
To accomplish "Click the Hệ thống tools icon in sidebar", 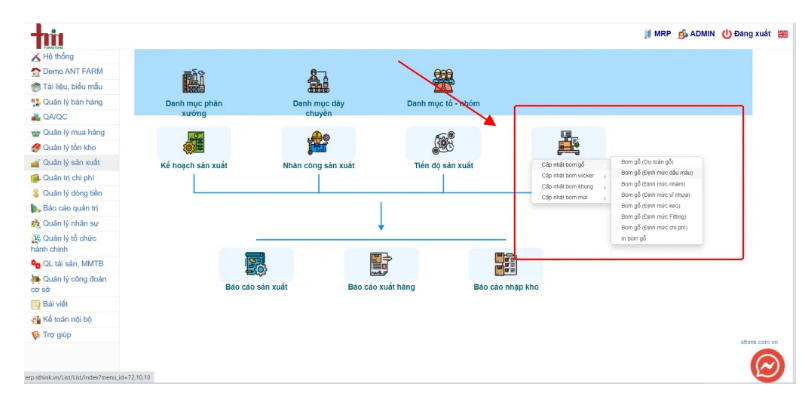I will click(x=36, y=56).
